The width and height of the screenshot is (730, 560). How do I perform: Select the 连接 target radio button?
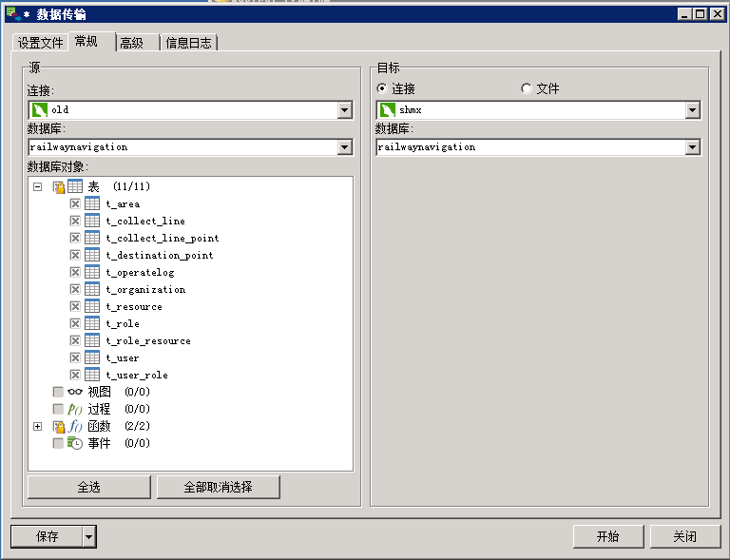(x=382, y=88)
